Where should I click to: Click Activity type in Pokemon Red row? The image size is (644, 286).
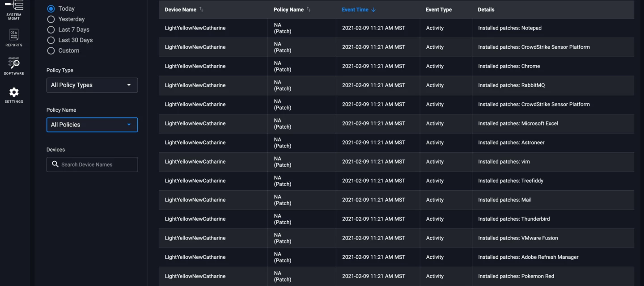click(435, 276)
